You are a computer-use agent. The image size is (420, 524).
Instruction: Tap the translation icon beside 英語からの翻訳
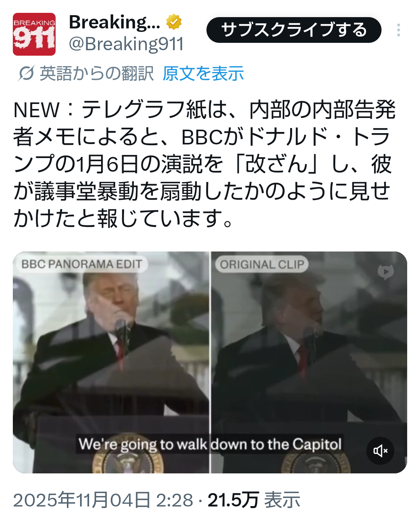point(26,73)
